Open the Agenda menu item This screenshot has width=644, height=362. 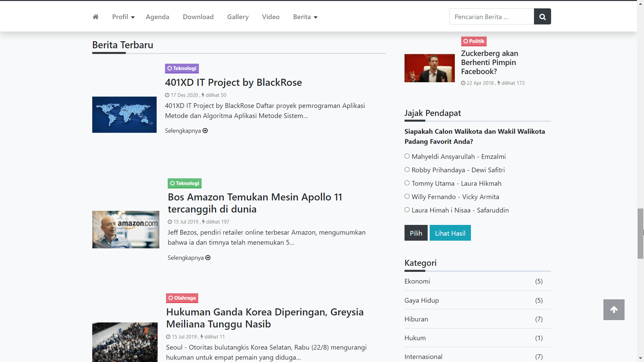tap(157, 17)
